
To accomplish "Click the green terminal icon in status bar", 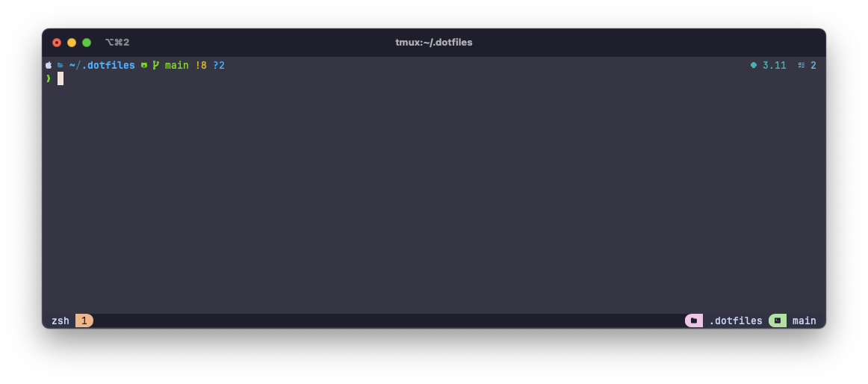I will [777, 320].
